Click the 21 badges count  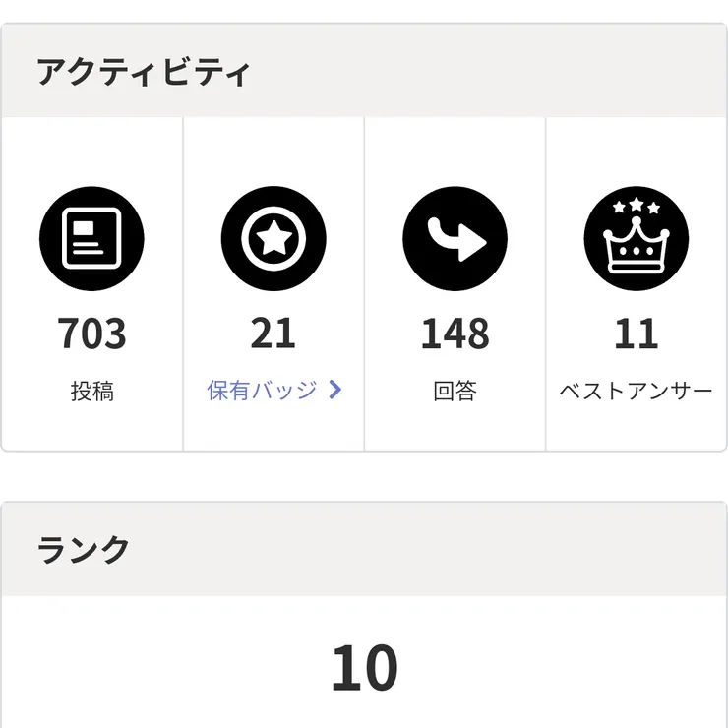(273, 334)
